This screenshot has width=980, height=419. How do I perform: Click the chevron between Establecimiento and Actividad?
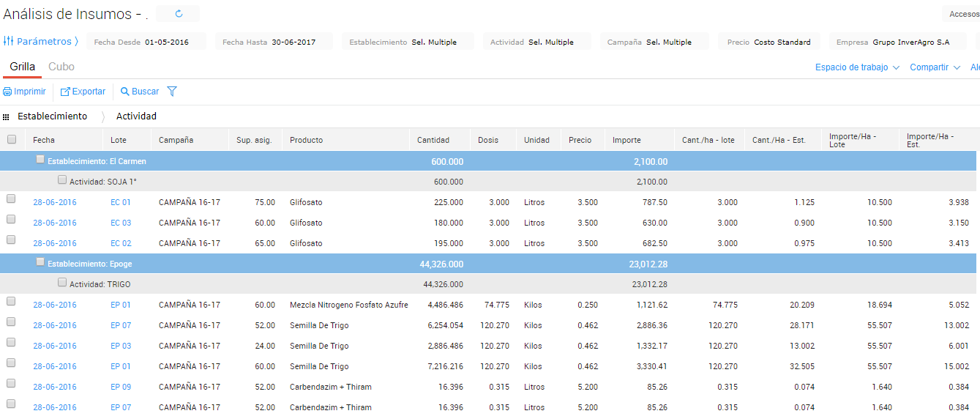[x=102, y=116]
